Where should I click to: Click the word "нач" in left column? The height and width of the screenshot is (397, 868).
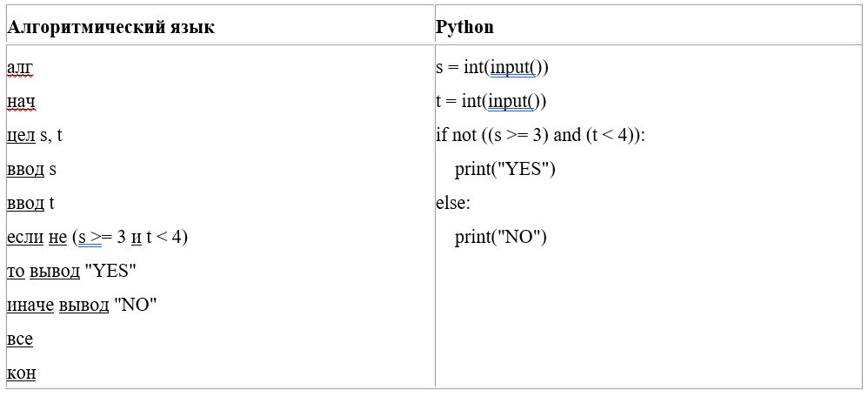pyautogui.click(x=21, y=101)
